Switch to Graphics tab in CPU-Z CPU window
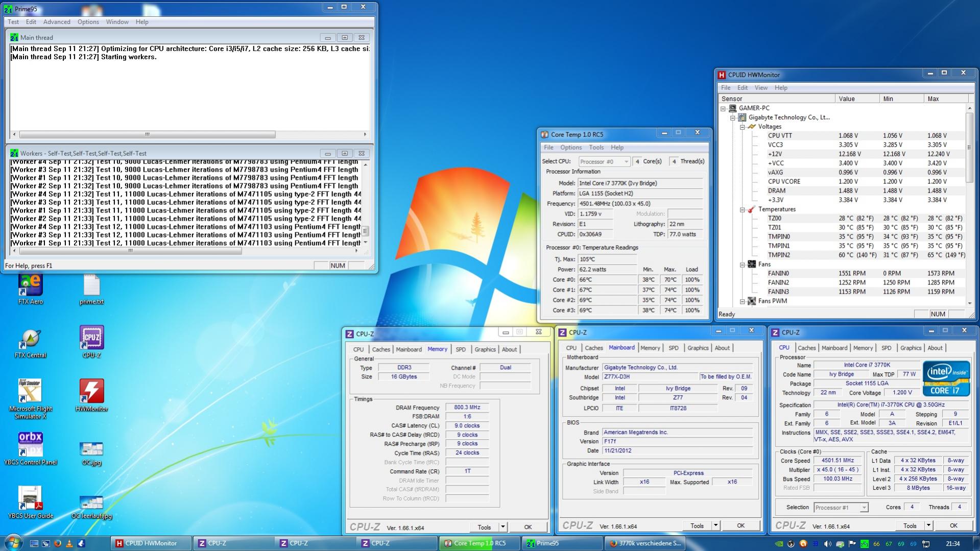This screenshot has width=980, height=551. [x=911, y=348]
